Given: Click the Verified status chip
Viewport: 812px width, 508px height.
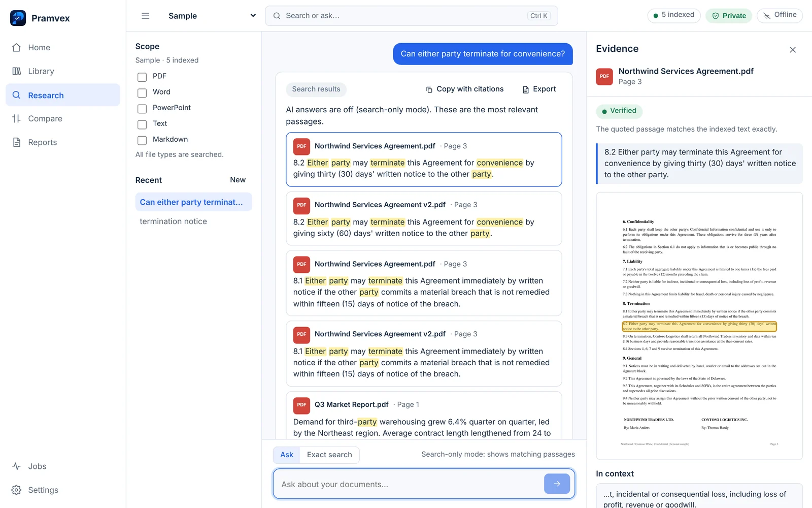Looking at the screenshot, I should pos(619,111).
